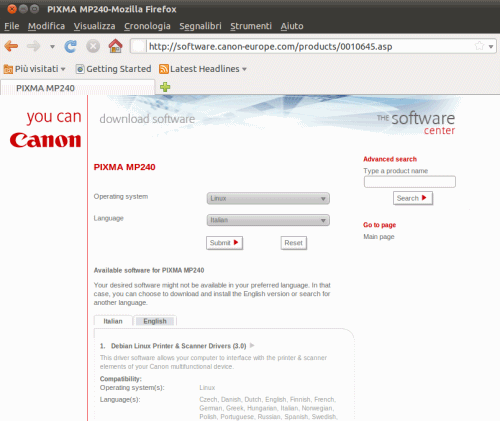This screenshot has width=500, height=421.
Task: Expand the Language Italian dropdown
Action: coord(268,220)
